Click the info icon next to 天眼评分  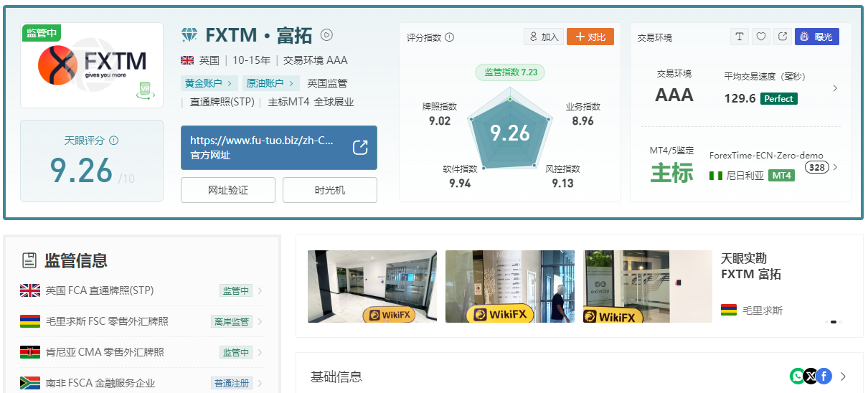tap(113, 141)
